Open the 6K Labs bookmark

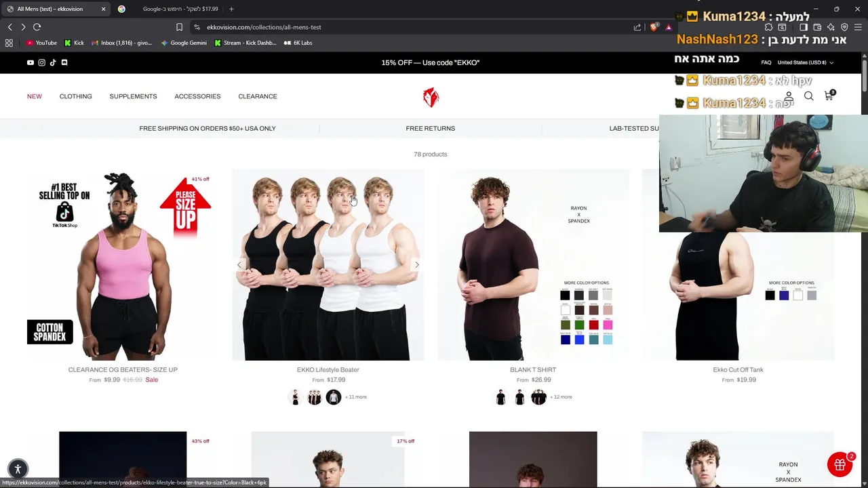(298, 43)
